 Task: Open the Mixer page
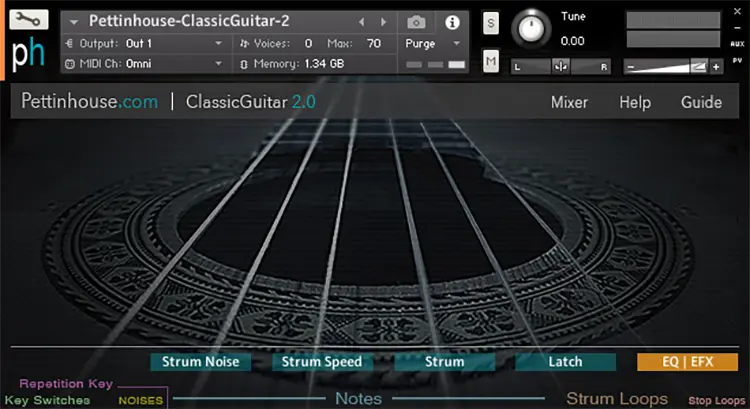click(x=569, y=102)
